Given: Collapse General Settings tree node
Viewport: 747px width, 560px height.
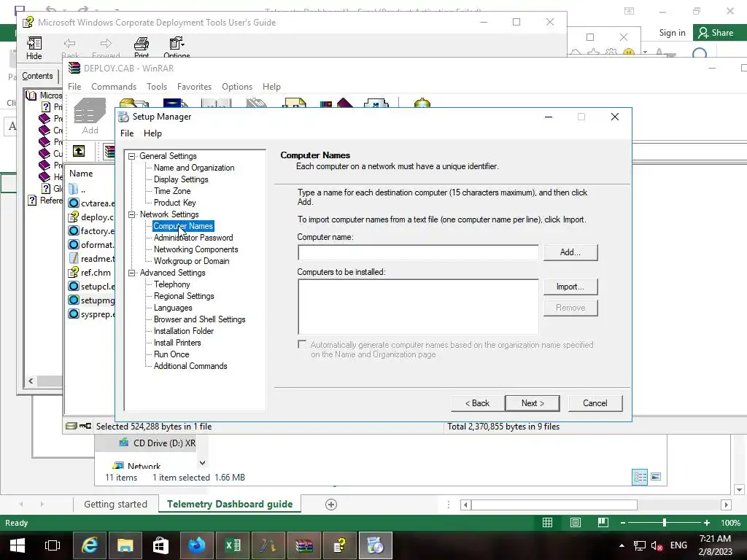Looking at the screenshot, I should [x=132, y=156].
